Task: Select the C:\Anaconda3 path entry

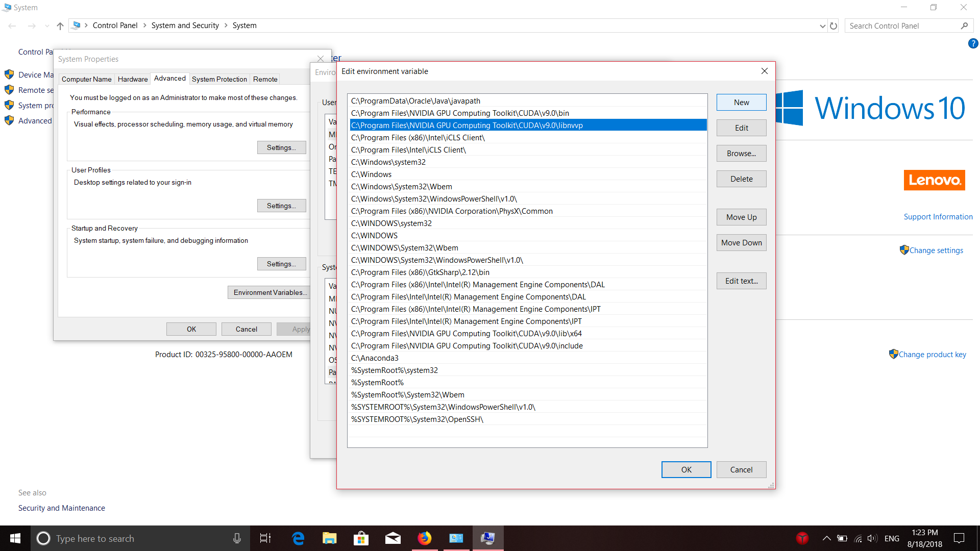Action: (x=375, y=358)
